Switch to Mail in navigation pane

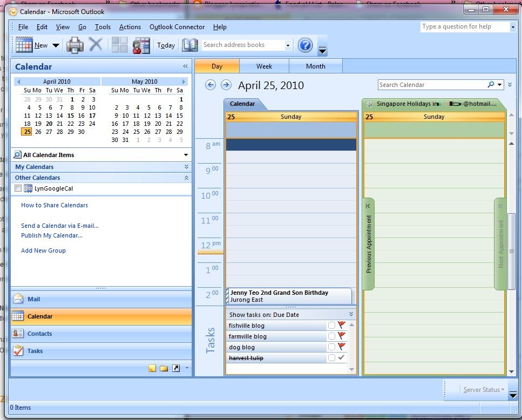click(101, 299)
